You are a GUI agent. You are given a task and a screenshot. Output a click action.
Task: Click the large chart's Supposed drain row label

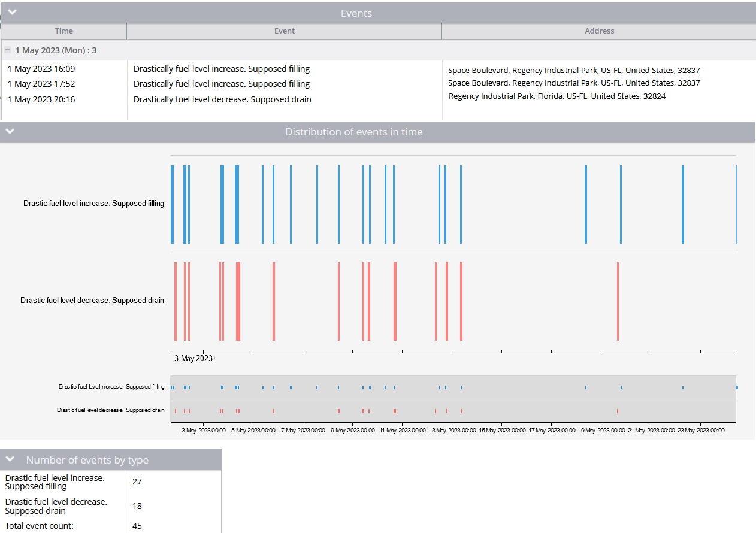click(92, 301)
